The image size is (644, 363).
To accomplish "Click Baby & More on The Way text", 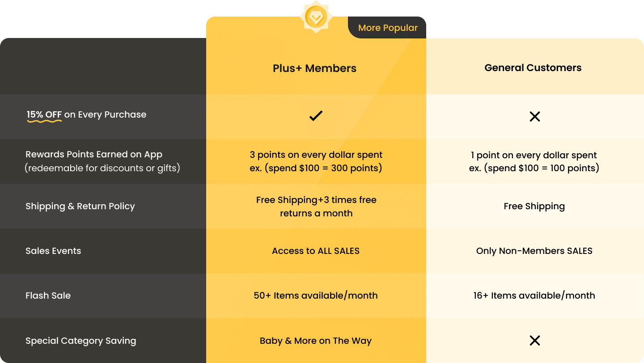I will click(x=316, y=341).
